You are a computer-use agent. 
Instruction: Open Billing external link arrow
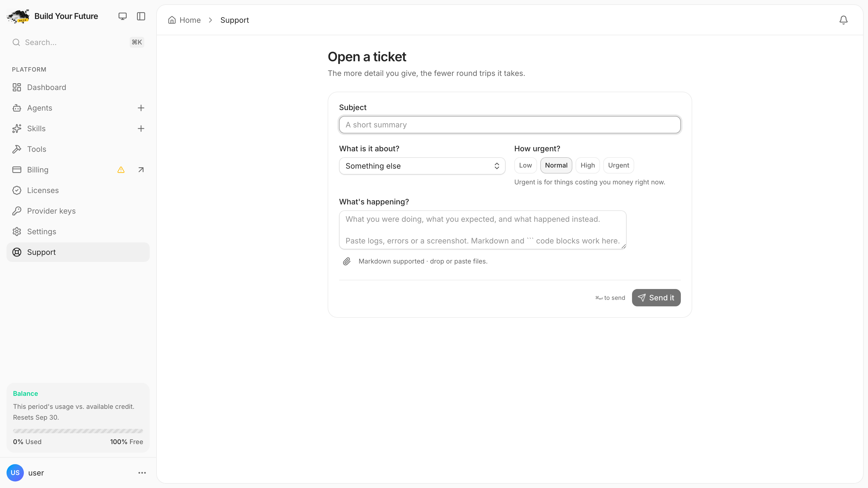coord(141,170)
